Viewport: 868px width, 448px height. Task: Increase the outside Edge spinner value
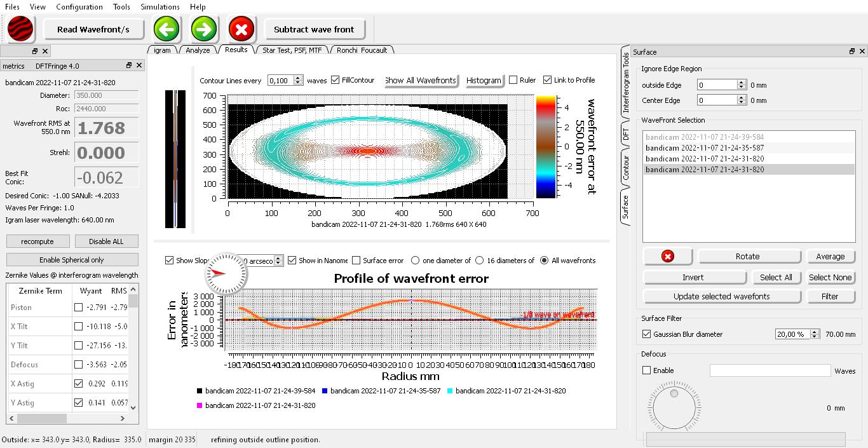741,83
